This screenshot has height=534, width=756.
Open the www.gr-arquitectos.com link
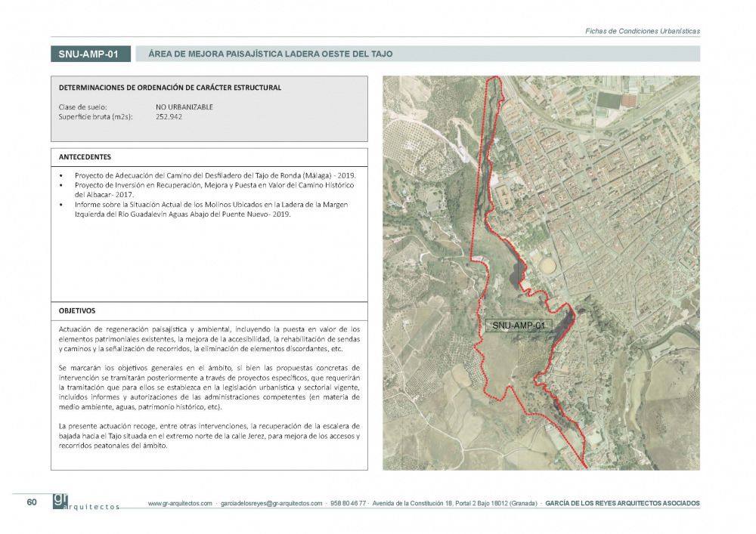click(180, 503)
